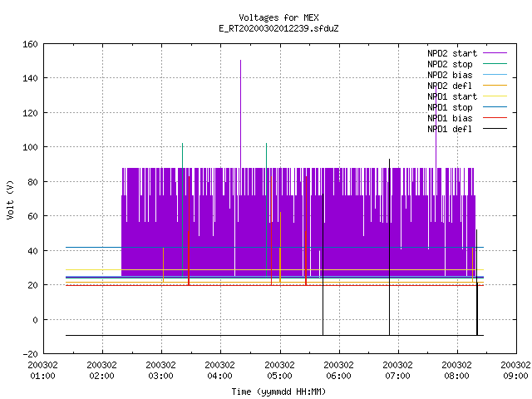Click the x-axis tick '200302 07:00'
The width and height of the screenshot is (532, 399).
pyautogui.click(x=397, y=370)
